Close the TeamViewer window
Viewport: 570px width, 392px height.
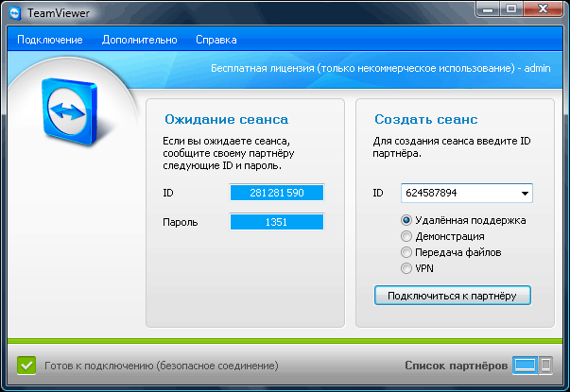pos(544,9)
